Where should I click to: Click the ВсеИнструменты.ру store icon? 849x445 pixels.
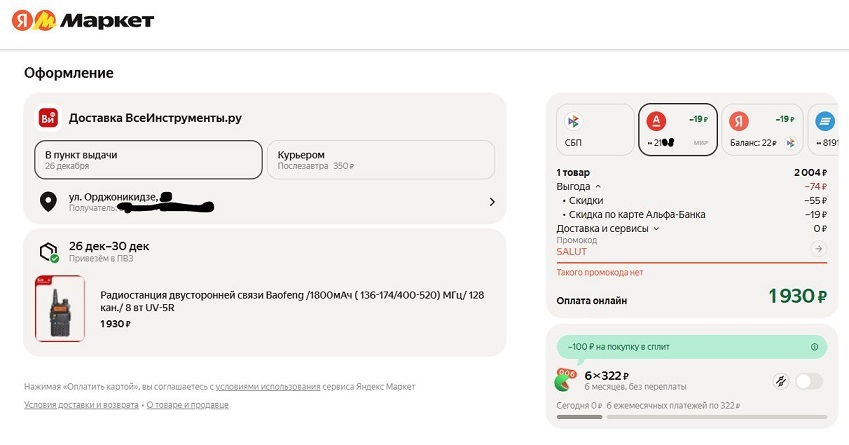(x=48, y=118)
